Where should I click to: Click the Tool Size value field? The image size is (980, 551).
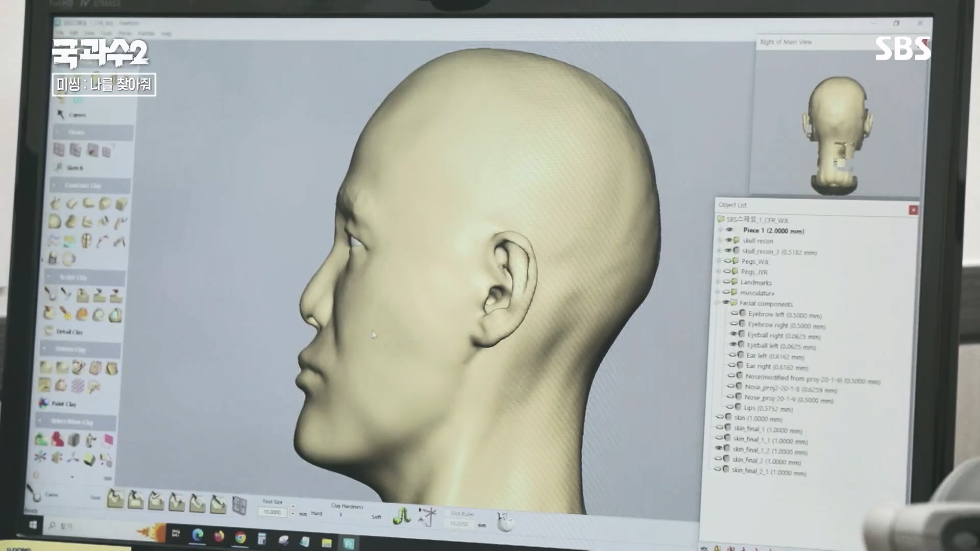273,512
